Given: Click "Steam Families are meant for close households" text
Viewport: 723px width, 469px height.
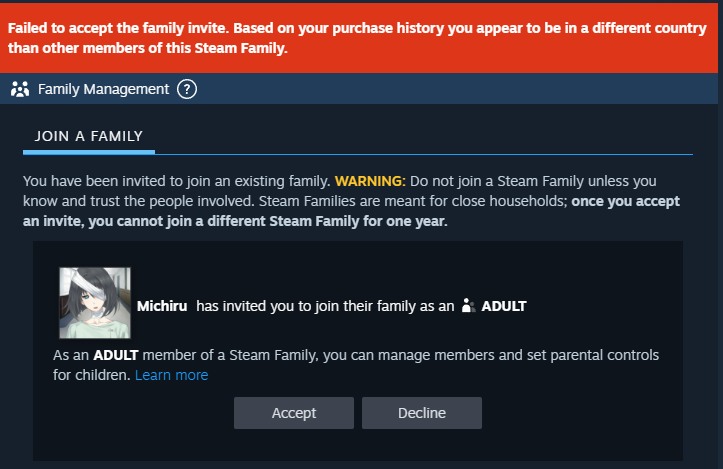Looking at the screenshot, I should tap(410, 201).
